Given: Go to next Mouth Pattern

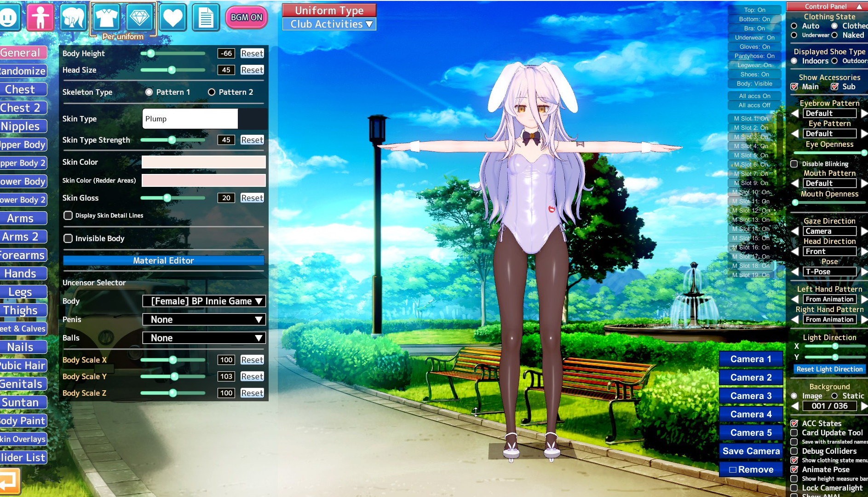Looking at the screenshot, I should (x=864, y=183).
